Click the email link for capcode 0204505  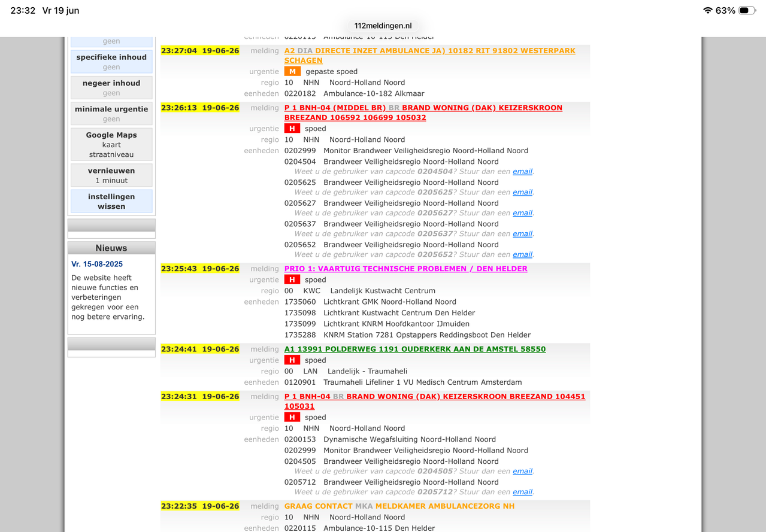[522, 471]
